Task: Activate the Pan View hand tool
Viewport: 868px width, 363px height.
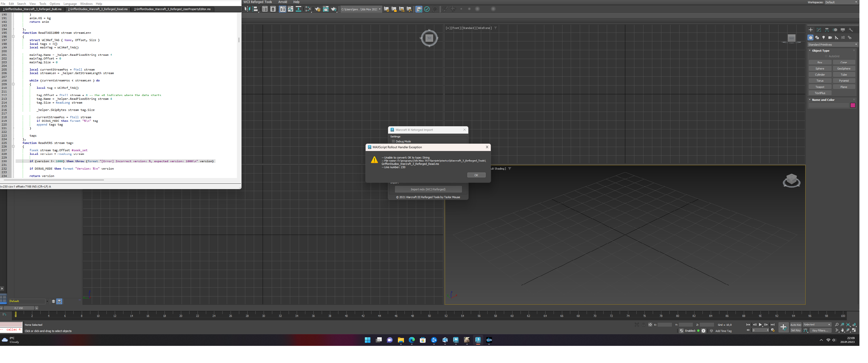Action: click(843, 330)
